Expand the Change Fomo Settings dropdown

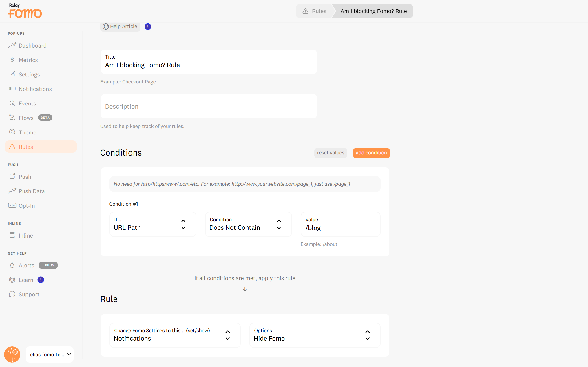coord(175,335)
